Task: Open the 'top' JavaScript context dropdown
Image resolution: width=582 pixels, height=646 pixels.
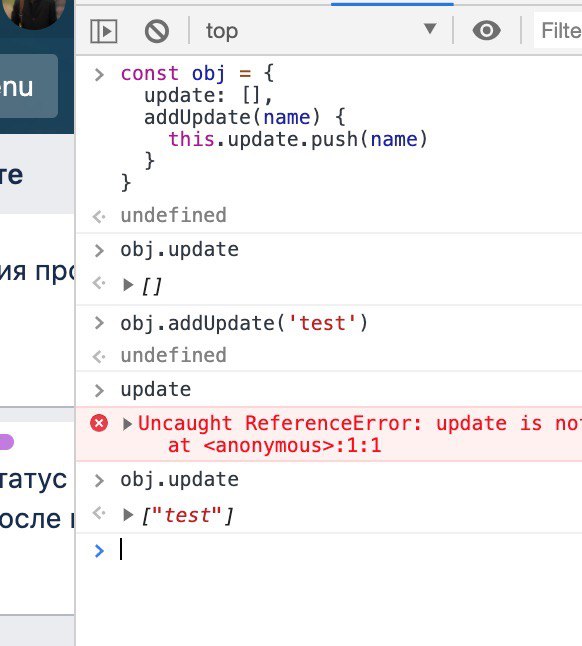Action: point(320,30)
